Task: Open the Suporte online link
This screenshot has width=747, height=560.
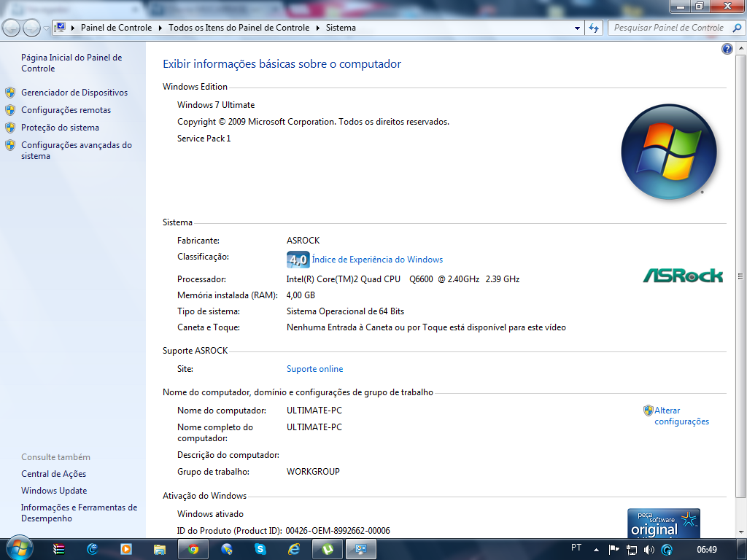Action: coord(314,369)
